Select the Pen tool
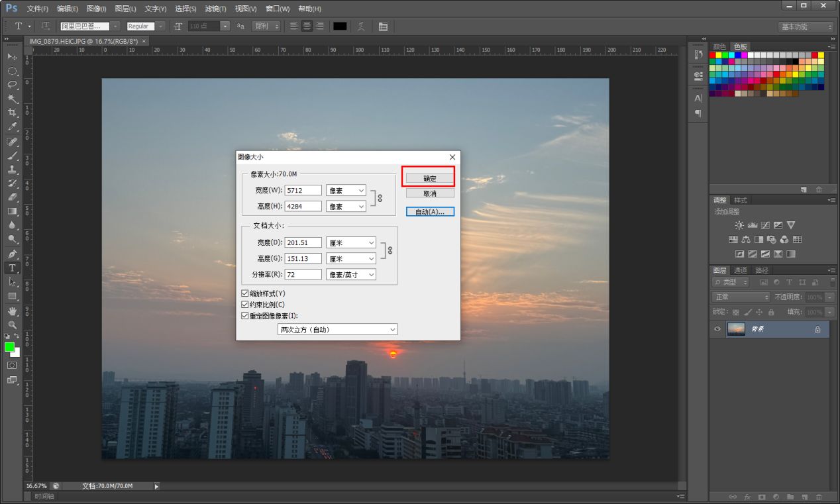The image size is (840, 504). coord(12,254)
